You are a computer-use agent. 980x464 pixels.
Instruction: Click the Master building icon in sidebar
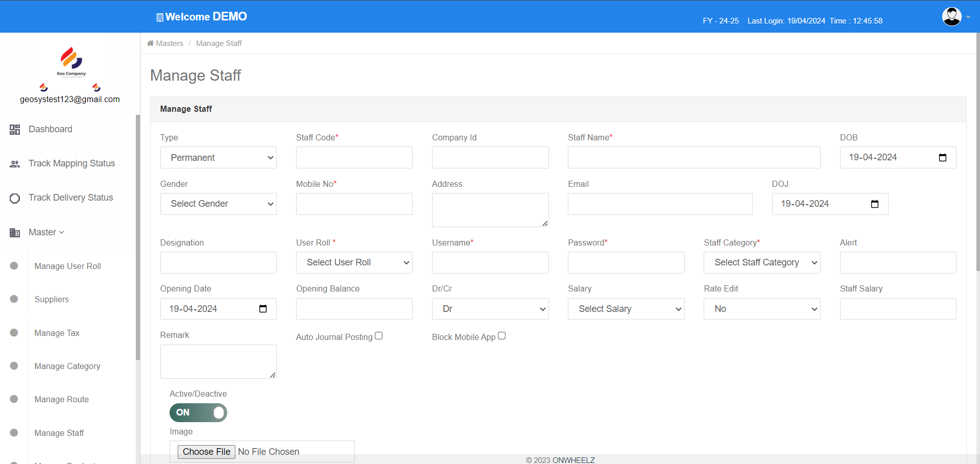(x=15, y=233)
